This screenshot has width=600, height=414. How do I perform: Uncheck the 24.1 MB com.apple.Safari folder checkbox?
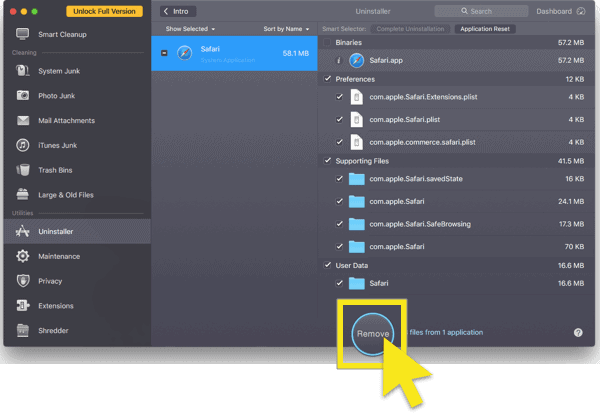coord(339,201)
